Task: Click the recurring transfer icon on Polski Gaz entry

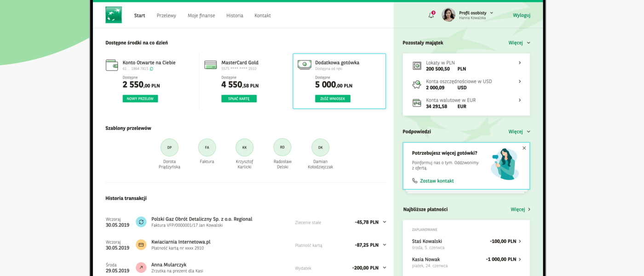Action: (142, 222)
